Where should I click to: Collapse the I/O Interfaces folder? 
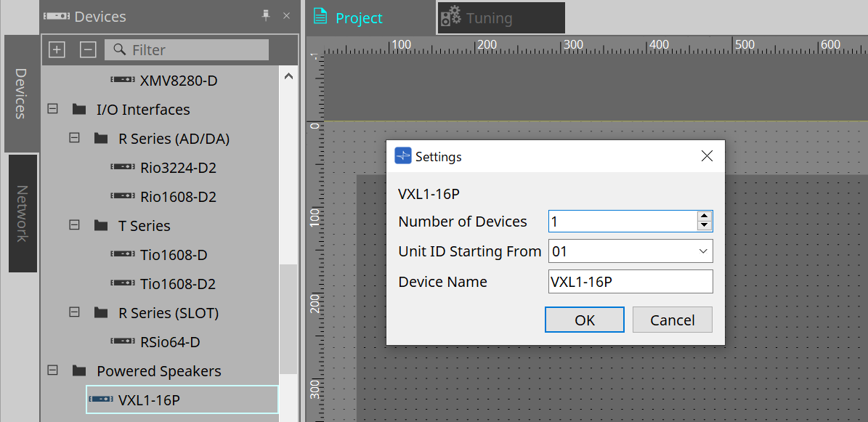coord(52,109)
